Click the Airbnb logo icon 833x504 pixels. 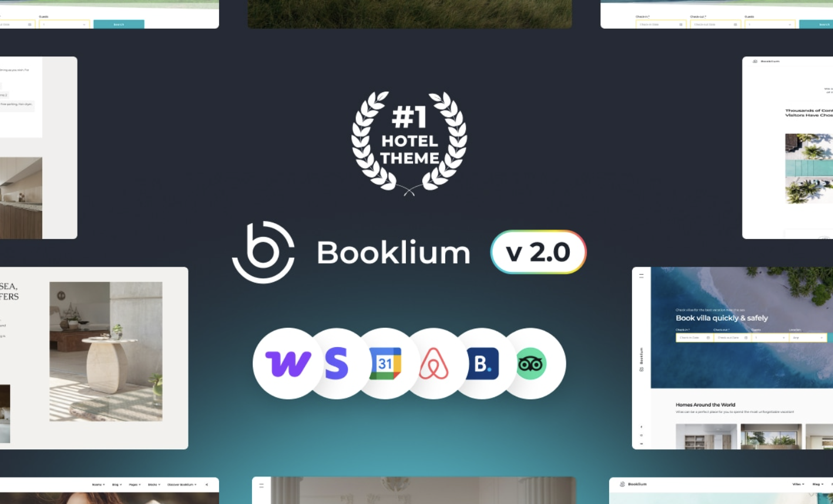(x=434, y=364)
